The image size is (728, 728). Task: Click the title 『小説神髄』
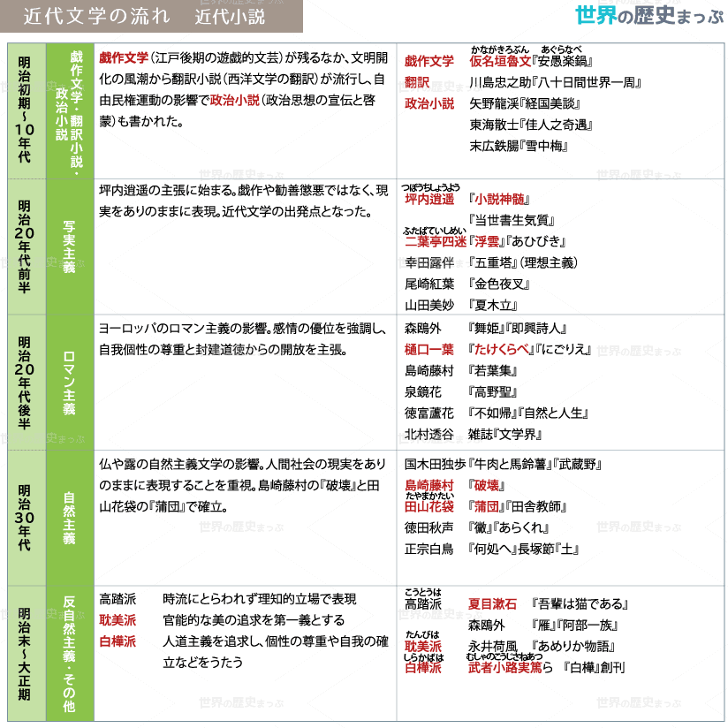499,199
